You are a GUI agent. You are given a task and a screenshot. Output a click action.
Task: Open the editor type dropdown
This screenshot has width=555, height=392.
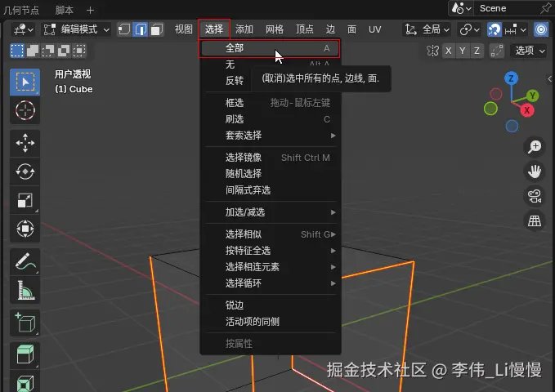[24, 29]
